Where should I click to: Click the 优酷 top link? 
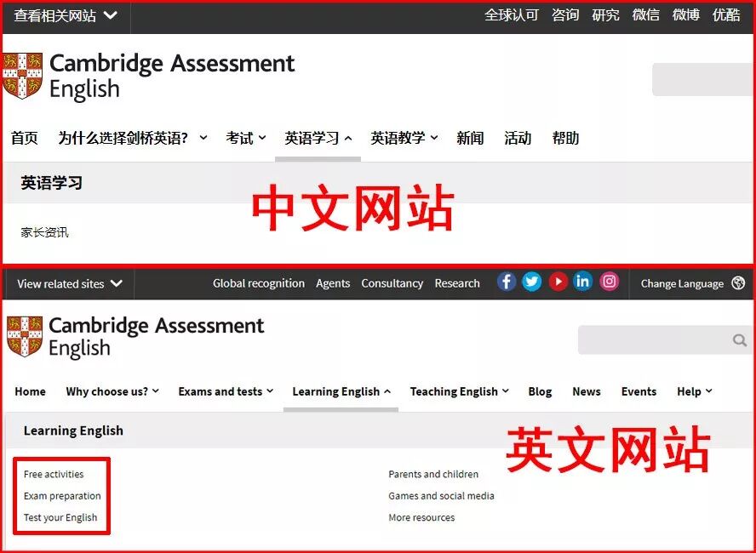726,15
